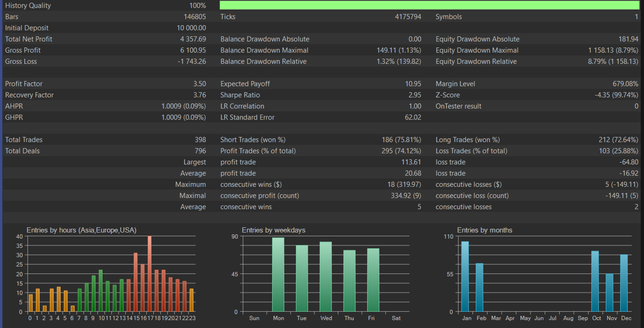Click Long Trades value 212 (72.64%)

[618, 140]
